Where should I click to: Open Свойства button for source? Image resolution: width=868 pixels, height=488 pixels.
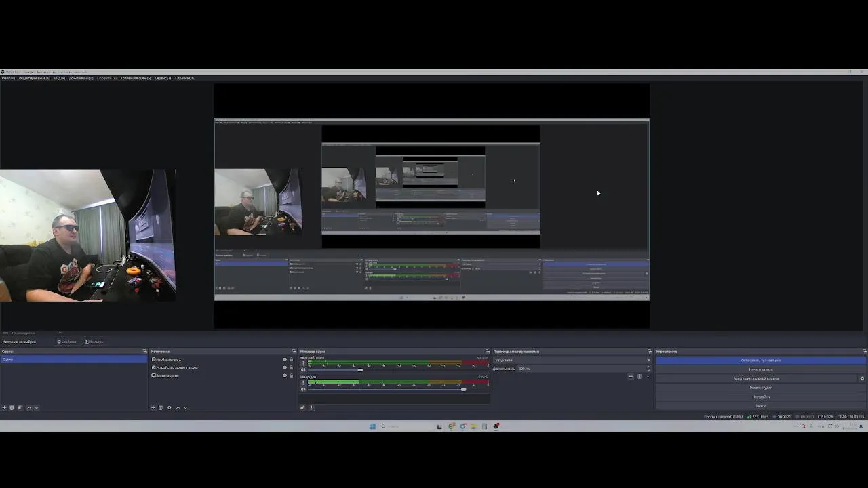point(66,342)
